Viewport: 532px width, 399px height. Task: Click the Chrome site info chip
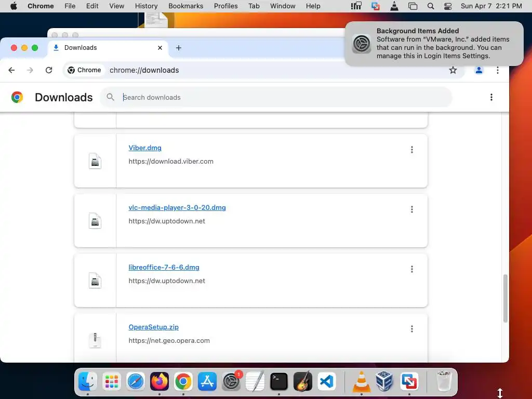(85, 70)
